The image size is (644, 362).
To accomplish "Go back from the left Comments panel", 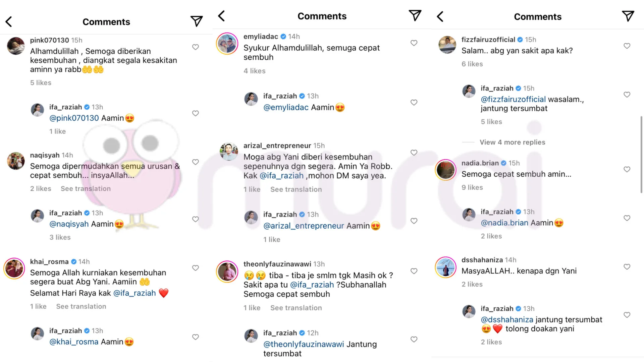I will 9,22.
